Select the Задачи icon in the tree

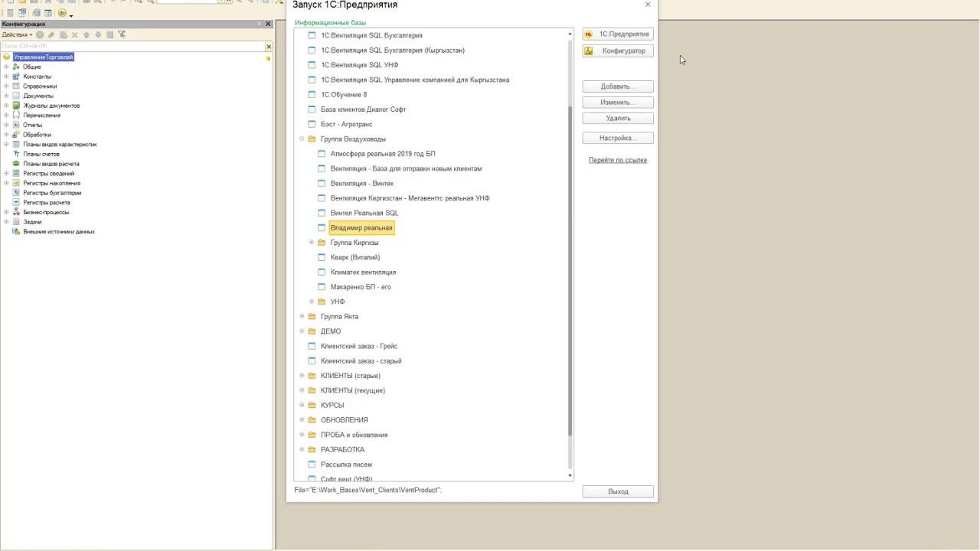coord(16,222)
